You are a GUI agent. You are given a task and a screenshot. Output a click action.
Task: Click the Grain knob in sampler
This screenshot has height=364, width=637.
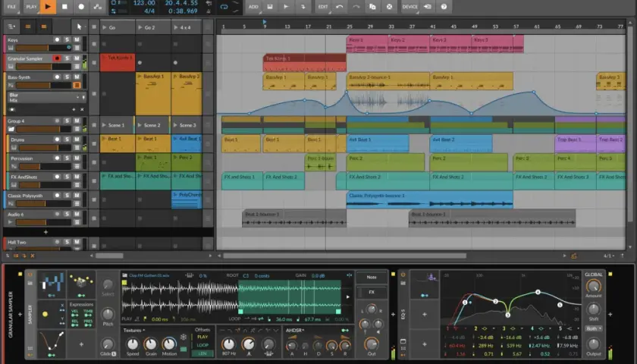tap(151, 344)
